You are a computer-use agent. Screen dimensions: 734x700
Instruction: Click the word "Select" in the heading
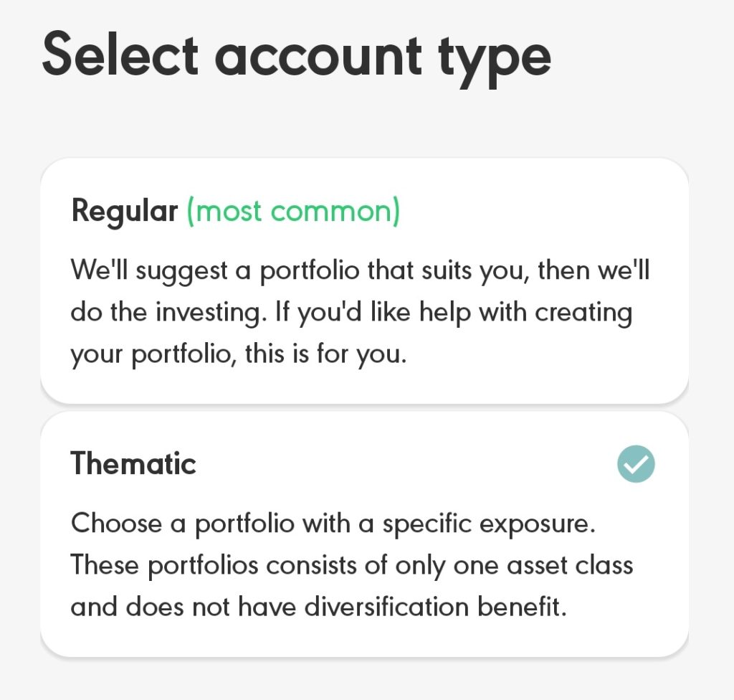[120, 54]
